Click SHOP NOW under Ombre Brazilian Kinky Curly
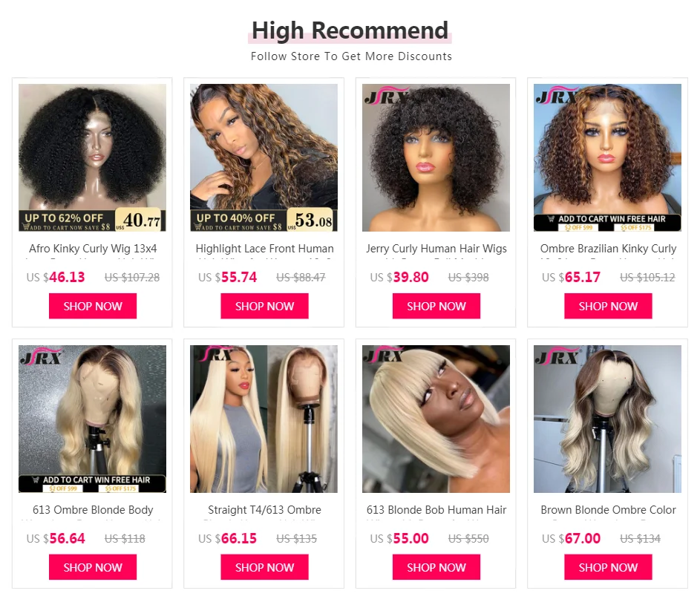Image resolution: width=700 pixels, height=605 pixels. (x=608, y=306)
